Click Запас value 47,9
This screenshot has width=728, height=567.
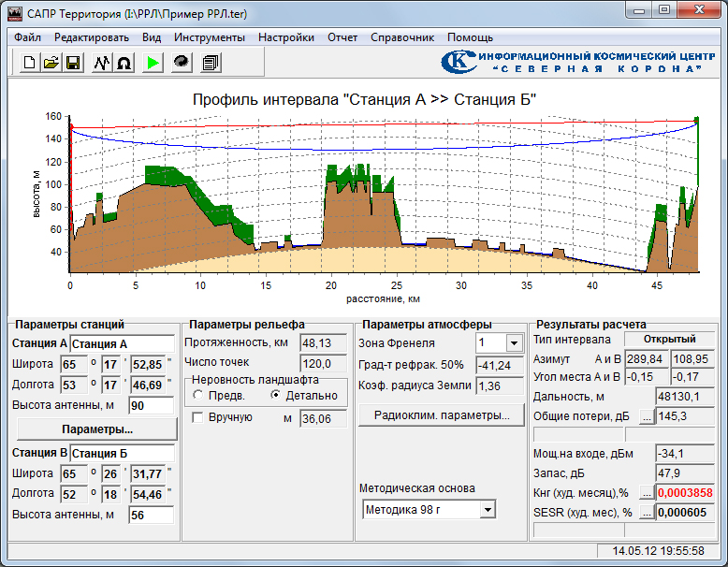tap(685, 473)
